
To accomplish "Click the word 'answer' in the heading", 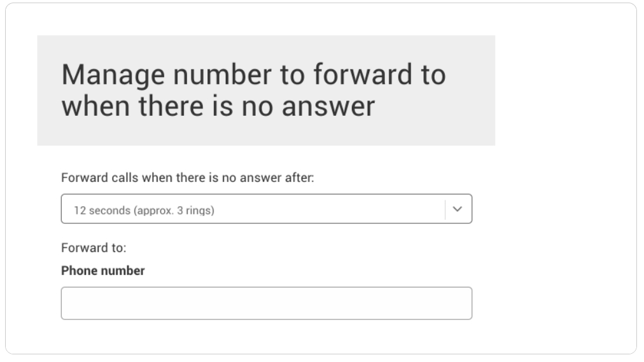I will point(328,107).
